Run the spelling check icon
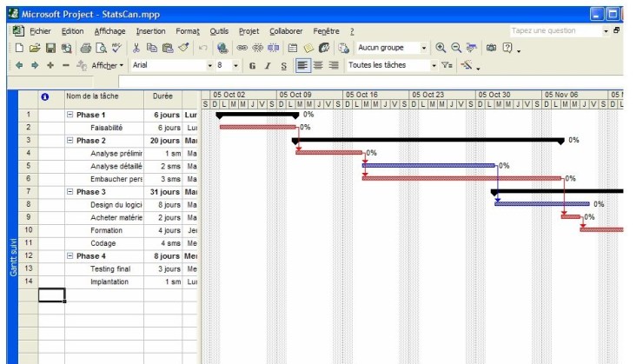The width and height of the screenshot is (643, 364). 117,48
